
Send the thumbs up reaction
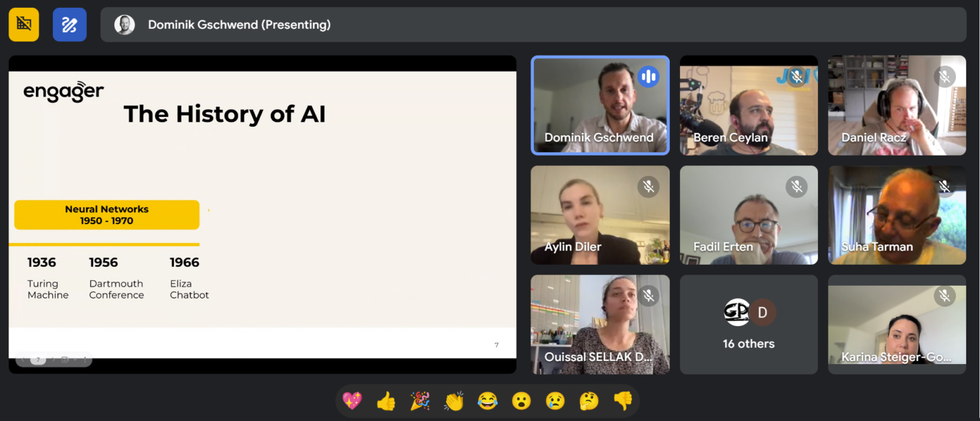386,401
